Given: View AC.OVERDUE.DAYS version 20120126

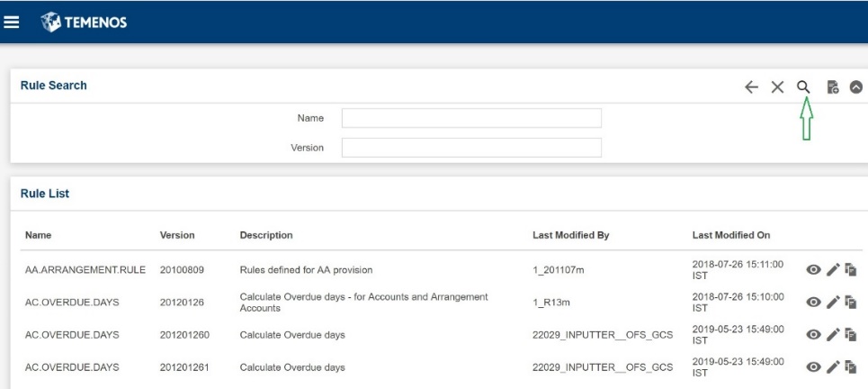Looking at the screenshot, I should (813, 302).
